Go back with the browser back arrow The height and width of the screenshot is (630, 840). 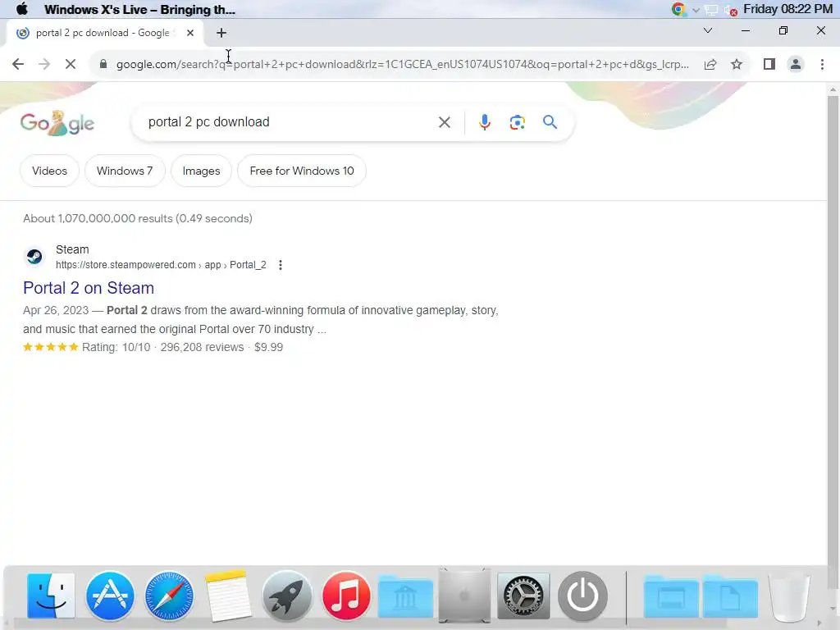[18, 64]
